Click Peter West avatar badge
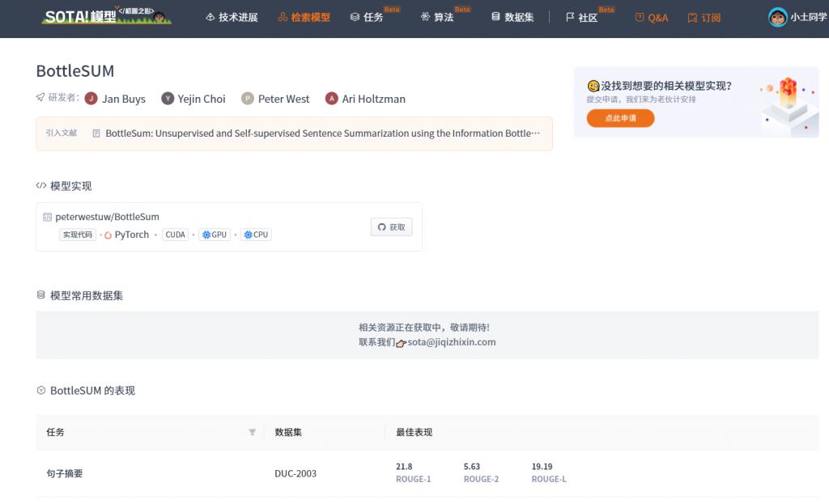829x504 pixels. [x=248, y=98]
